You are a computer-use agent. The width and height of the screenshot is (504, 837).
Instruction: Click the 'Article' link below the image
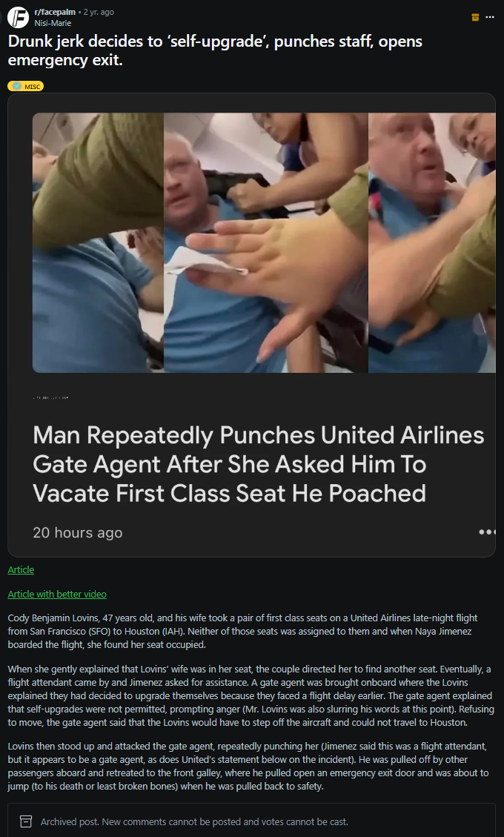point(21,569)
